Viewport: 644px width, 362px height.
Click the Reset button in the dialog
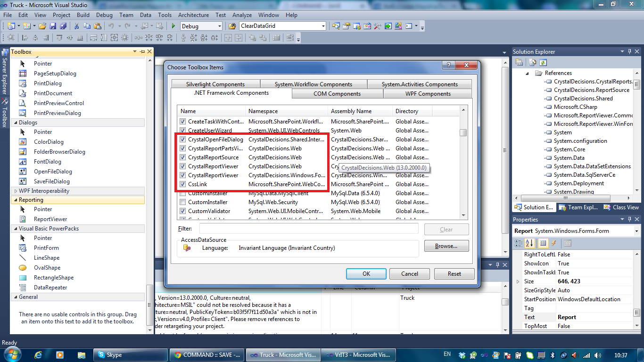(454, 274)
